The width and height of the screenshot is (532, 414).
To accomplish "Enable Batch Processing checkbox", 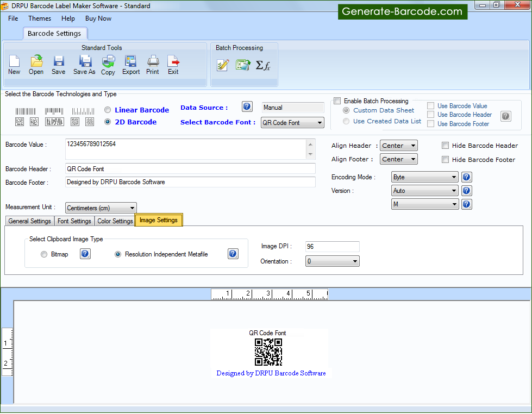I will 337,101.
